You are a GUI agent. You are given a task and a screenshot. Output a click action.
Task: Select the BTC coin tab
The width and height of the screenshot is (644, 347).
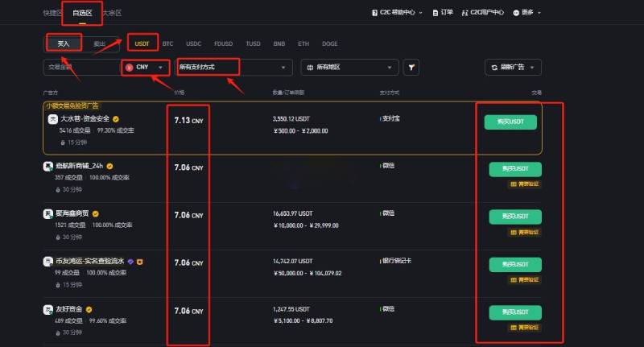167,43
